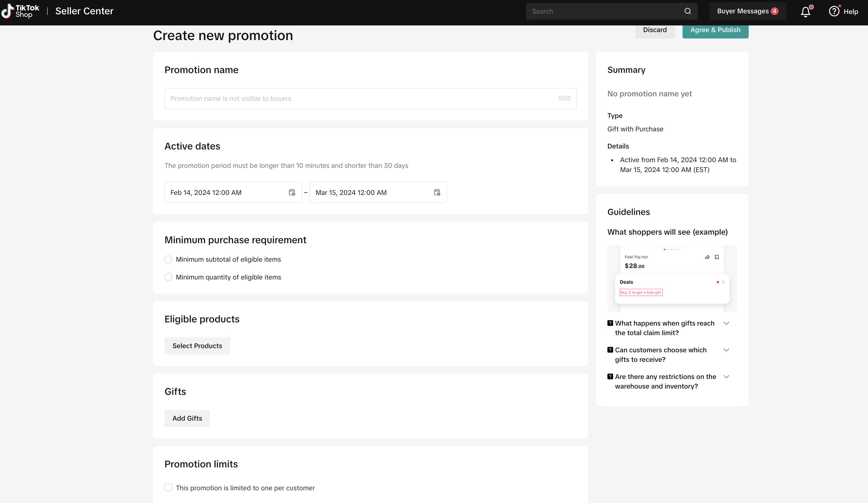Screen dimensions: 868x503
Task: Click Seller Center header title
Action: tap(84, 11)
